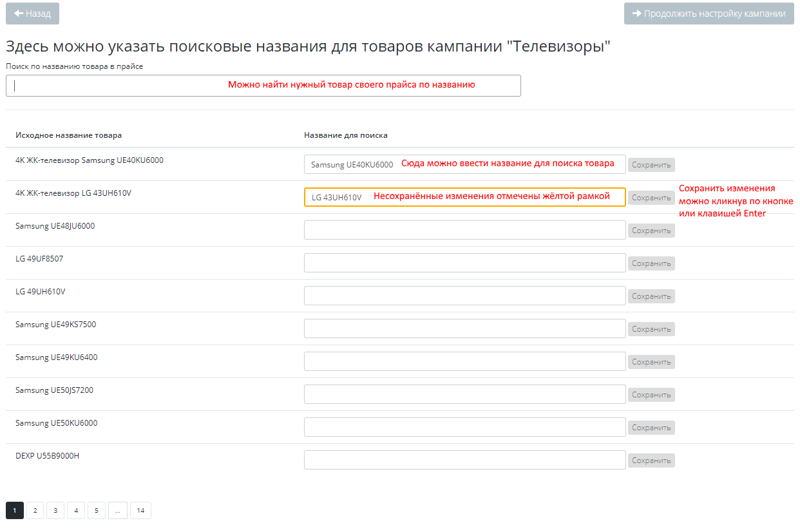This screenshot has height=532, width=800.
Task: Click search name field for Samsung UE50JS7200
Action: coord(464,394)
